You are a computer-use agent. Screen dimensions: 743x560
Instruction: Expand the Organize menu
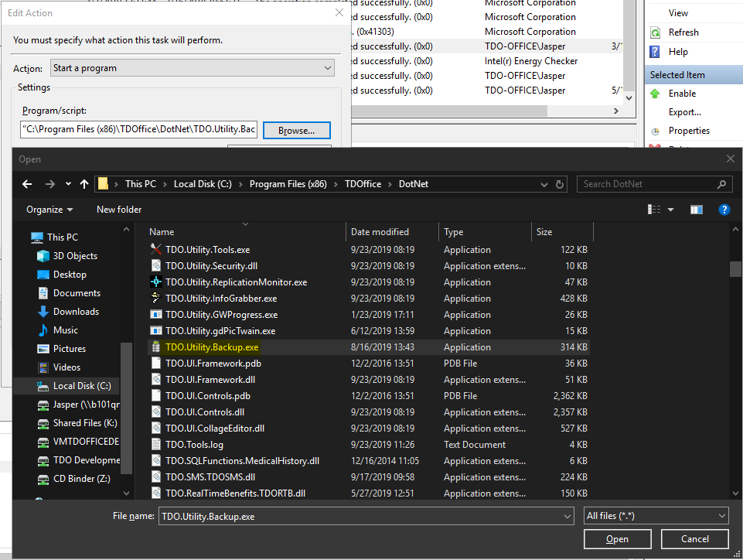point(49,210)
